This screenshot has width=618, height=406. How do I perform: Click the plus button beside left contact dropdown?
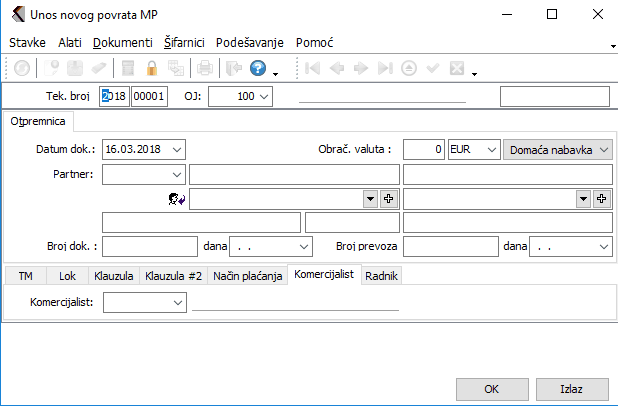390,199
